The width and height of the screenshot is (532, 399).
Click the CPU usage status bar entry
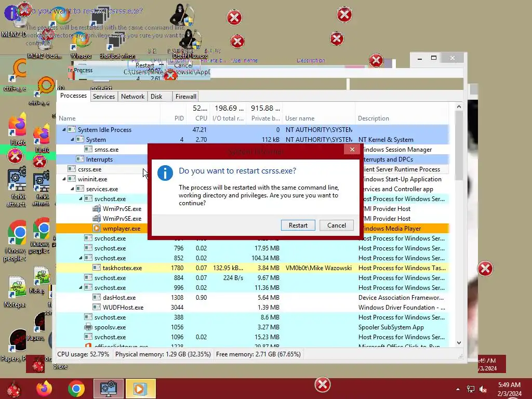pyautogui.click(x=83, y=354)
